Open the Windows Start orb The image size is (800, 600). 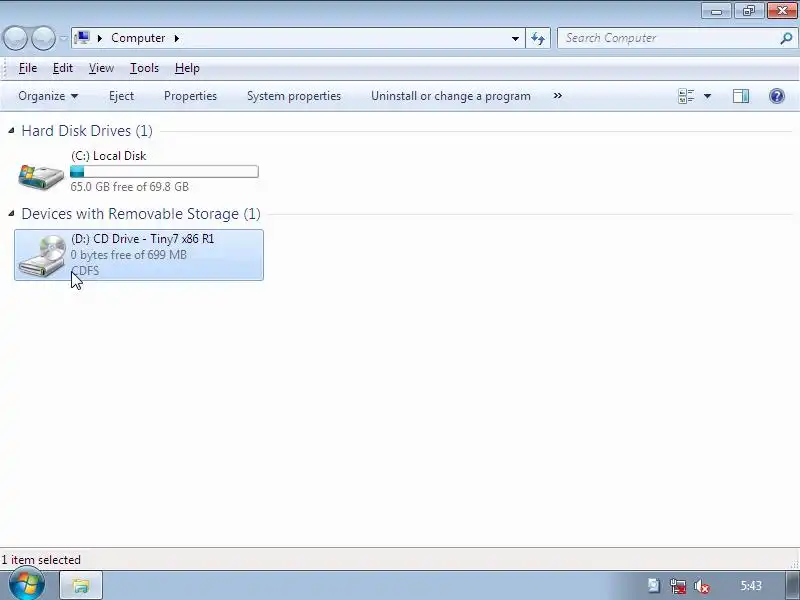click(27, 585)
